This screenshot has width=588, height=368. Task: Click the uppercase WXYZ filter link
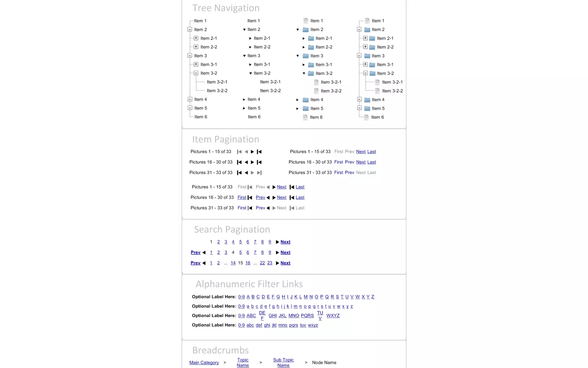(333, 315)
